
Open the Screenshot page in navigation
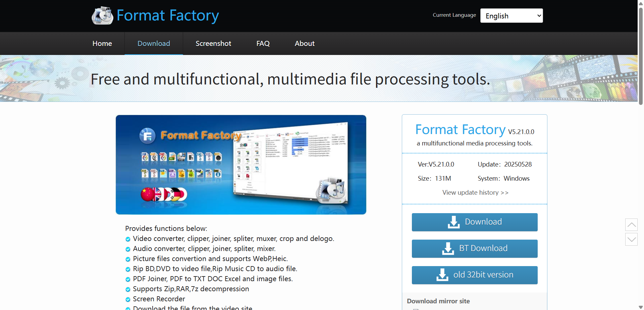coord(213,44)
